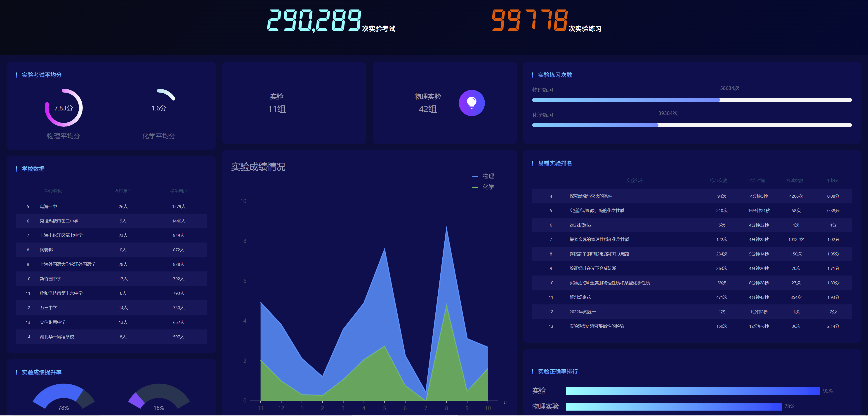Click the month 8 peak on chart

coord(446,227)
